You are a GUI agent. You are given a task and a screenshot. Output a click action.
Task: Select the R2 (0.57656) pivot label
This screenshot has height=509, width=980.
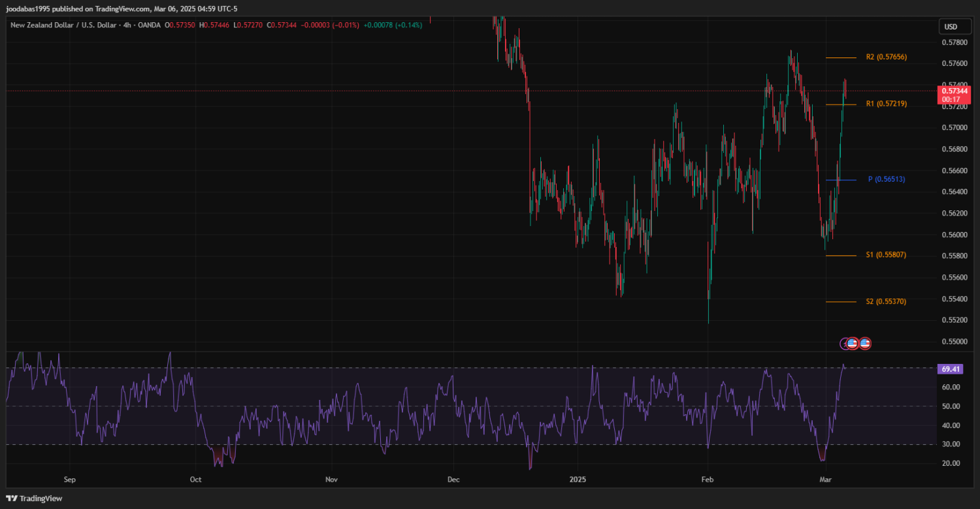(886, 57)
